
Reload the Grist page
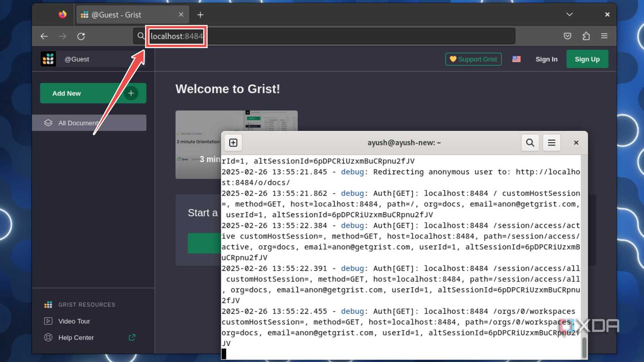pyautogui.click(x=81, y=36)
